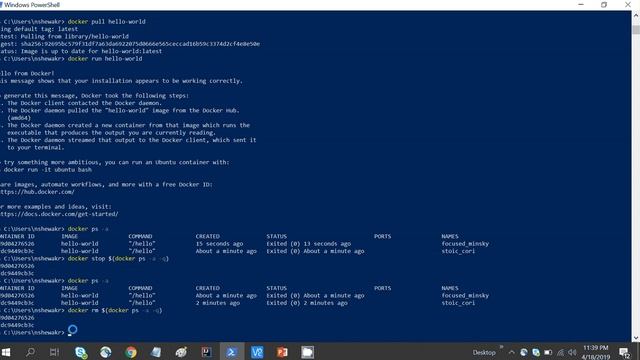
Task: Click the '(amd64)' text line
Action: click(19, 118)
